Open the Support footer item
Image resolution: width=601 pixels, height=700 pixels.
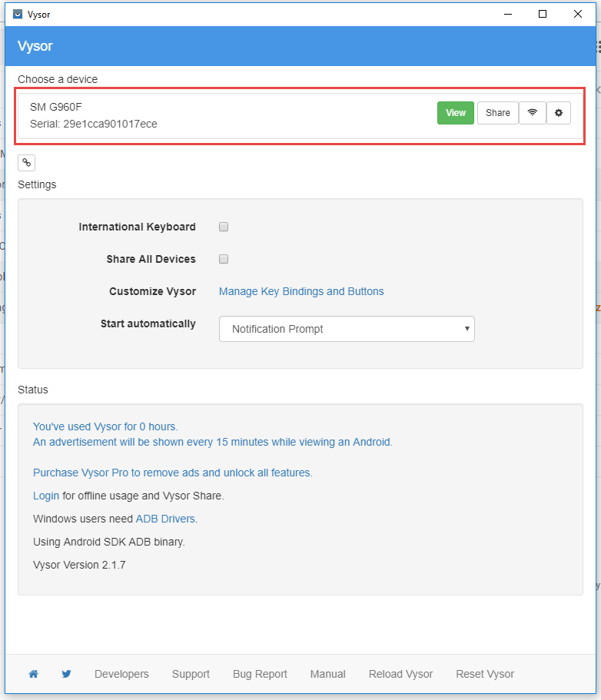pyautogui.click(x=191, y=674)
